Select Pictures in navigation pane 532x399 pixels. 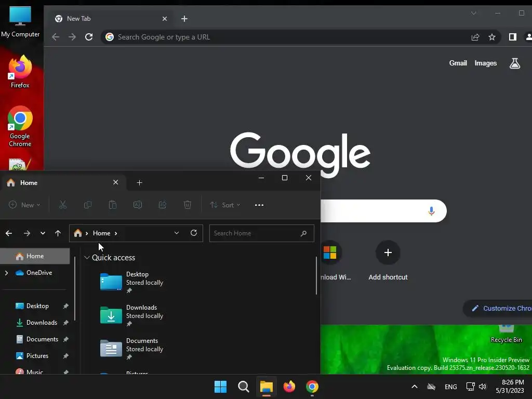[x=37, y=356]
